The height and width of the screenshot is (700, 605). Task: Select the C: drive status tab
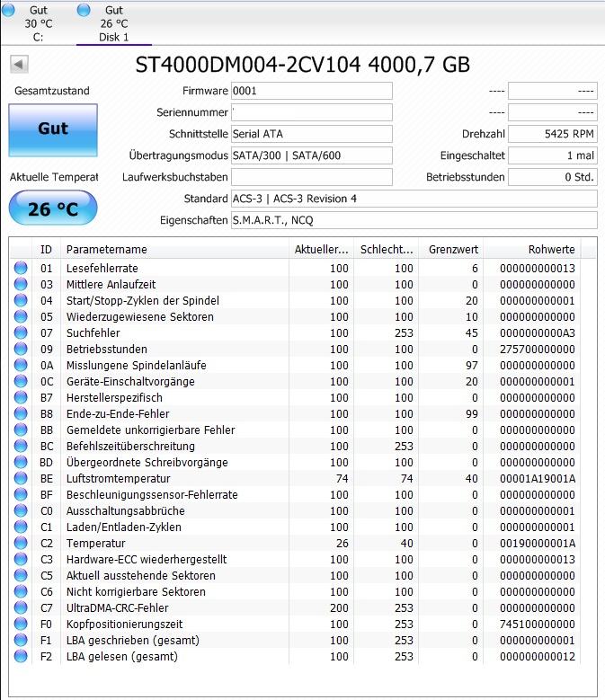pos(39,23)
